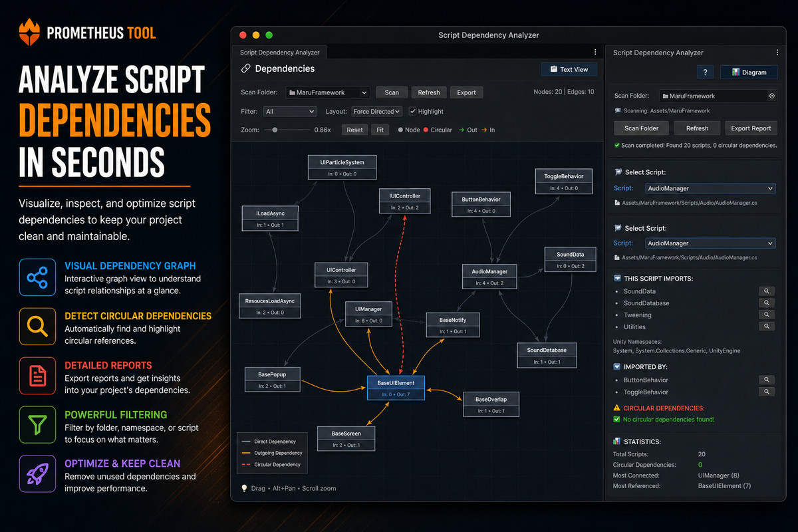Select the ButtonBehavior graph node
798x532 pixels.
tap(481, 204)
